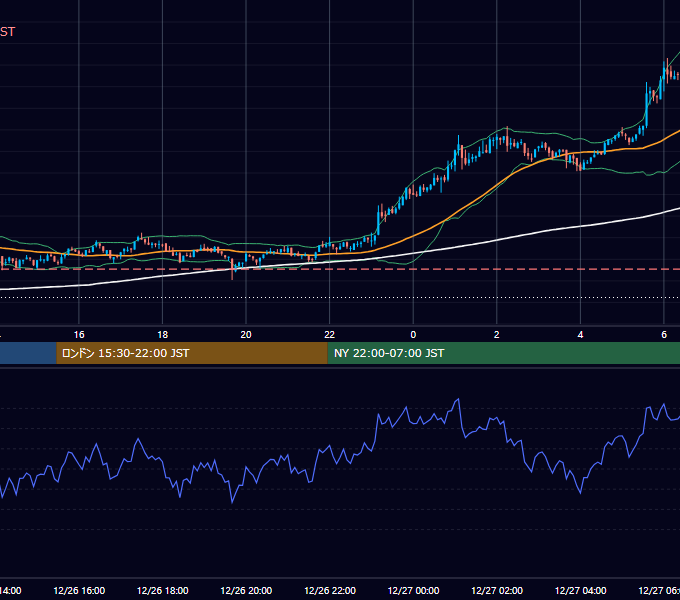Click the 18 hour label on the chart axis
This screenshot has height=600, width=680.
click(x=163, y=335)
